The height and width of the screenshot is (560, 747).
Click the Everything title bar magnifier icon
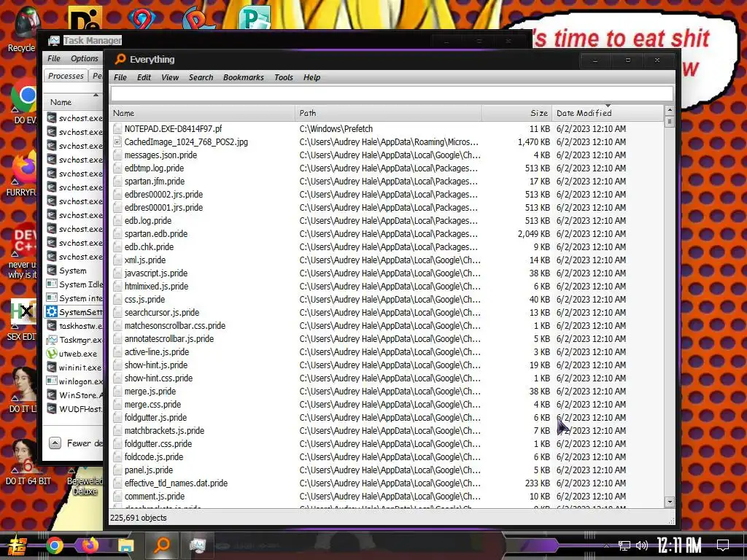pyautogui.click(x=120, y=59)
